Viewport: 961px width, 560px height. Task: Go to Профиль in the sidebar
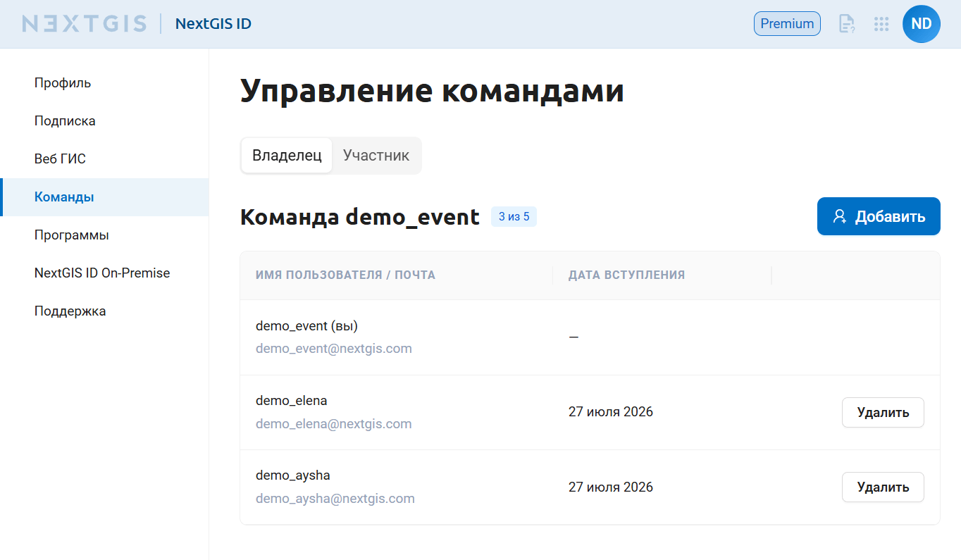[x=104, y=83]
